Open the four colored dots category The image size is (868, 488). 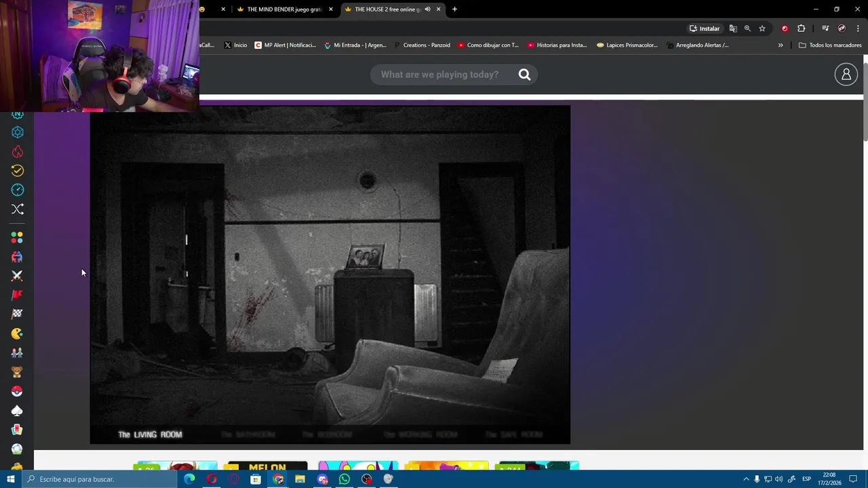(18, 238)
